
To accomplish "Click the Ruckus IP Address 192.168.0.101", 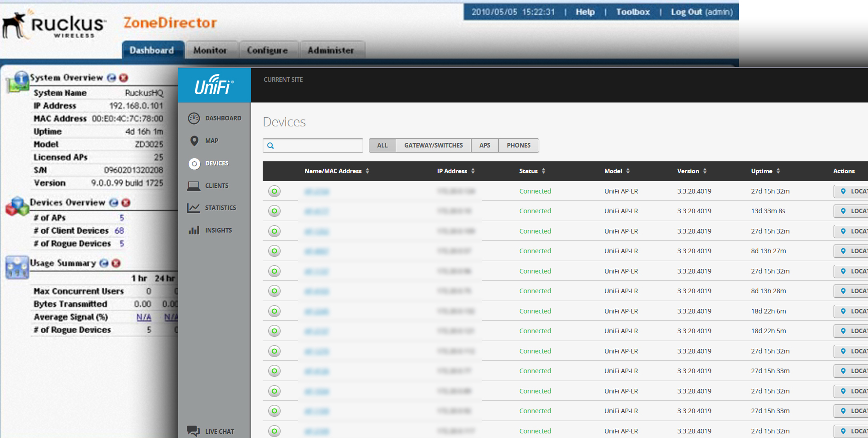I will click(136, 106).
